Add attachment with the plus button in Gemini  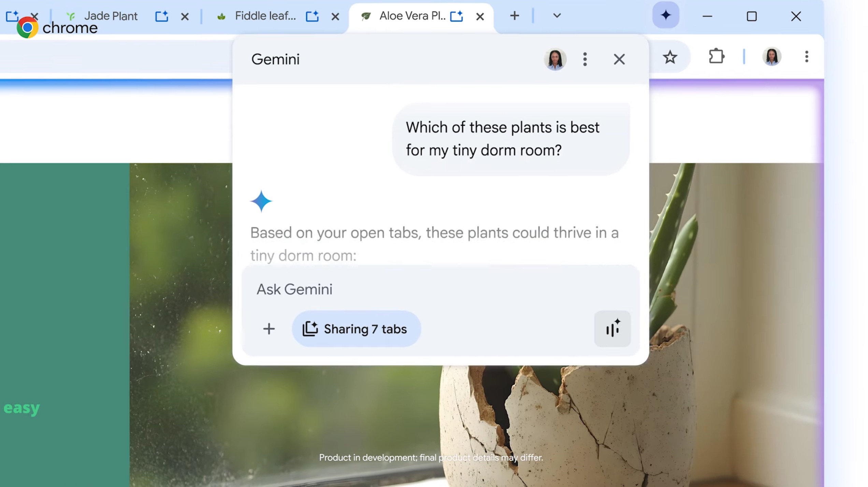(269, 329)
